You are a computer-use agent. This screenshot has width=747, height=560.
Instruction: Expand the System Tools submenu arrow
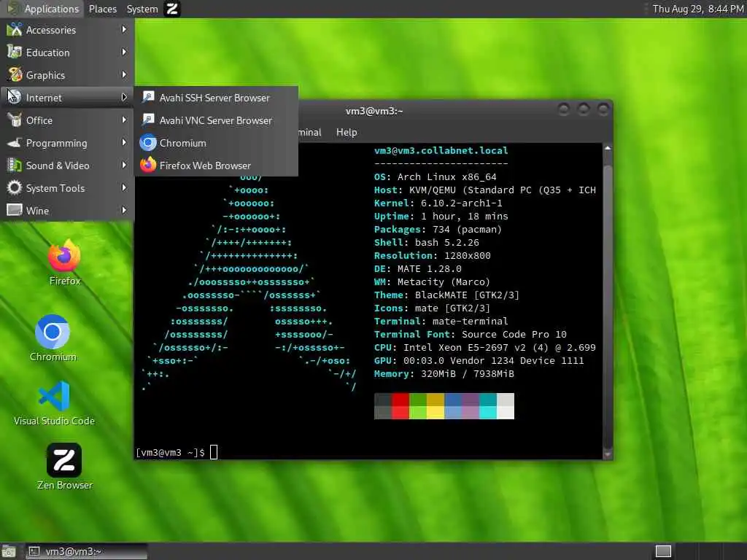[124, 187]
